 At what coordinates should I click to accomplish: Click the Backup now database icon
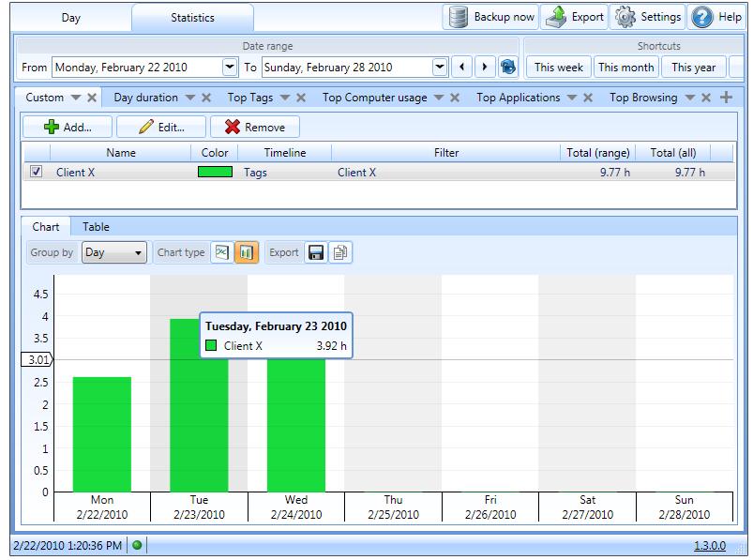click(459, 17)
